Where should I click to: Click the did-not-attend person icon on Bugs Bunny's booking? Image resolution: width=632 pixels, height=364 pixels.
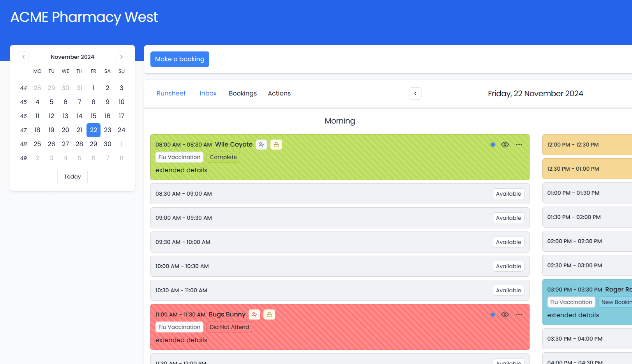tap(254, 315)
